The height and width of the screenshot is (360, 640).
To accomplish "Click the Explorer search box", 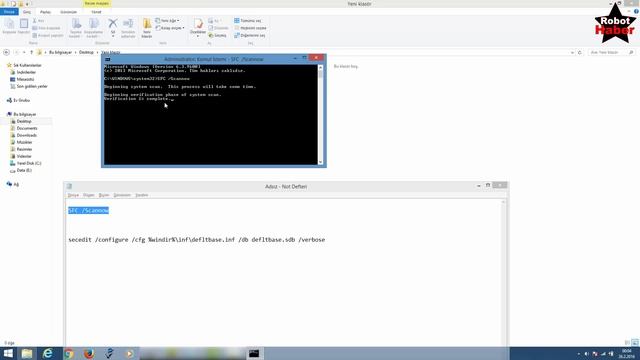I will 611,53.
